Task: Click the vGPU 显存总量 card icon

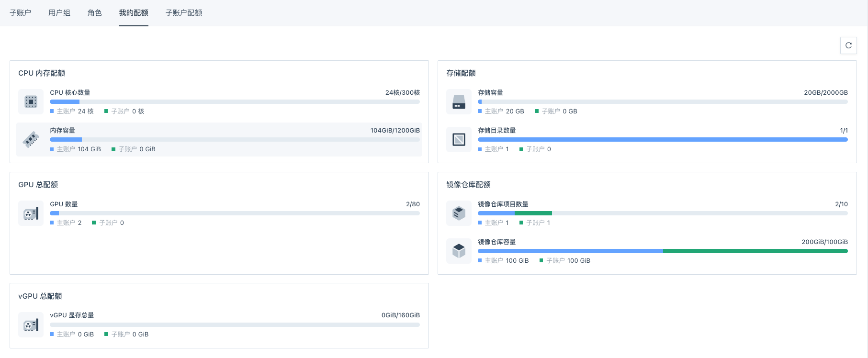Action: [x=31, y=325]
